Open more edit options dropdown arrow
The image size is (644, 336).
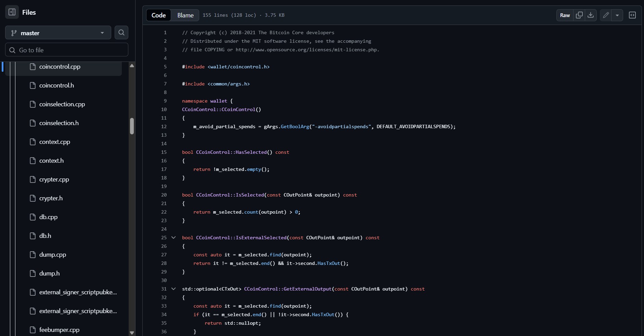tap(617, 15)
